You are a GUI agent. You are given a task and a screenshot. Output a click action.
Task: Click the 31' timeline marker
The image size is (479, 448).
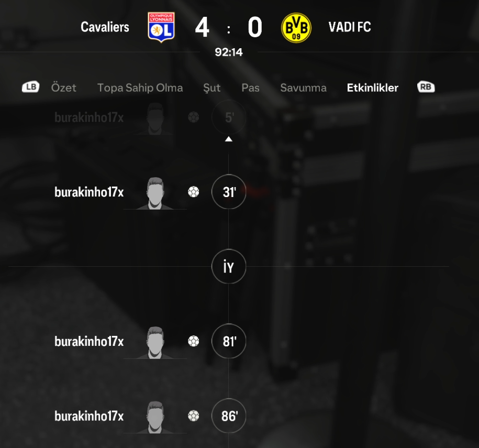(x=229, y=192)
